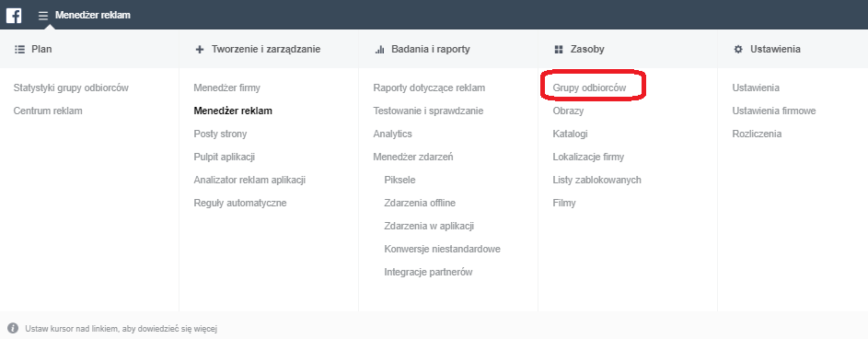Click the footer hint 'Ustaw kursor nad linkiem'
Image resolution: width=868 pixels, height=339 pixels.
(121, 329)
